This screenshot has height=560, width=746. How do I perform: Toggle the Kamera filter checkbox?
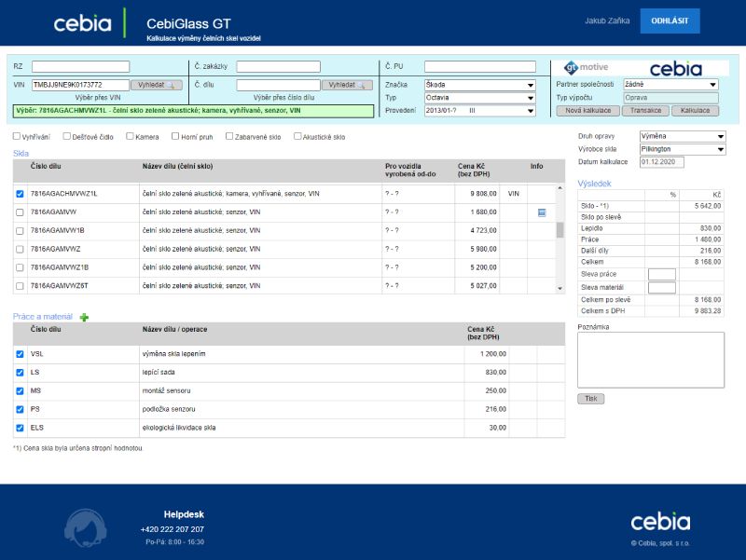coord(130,136)
